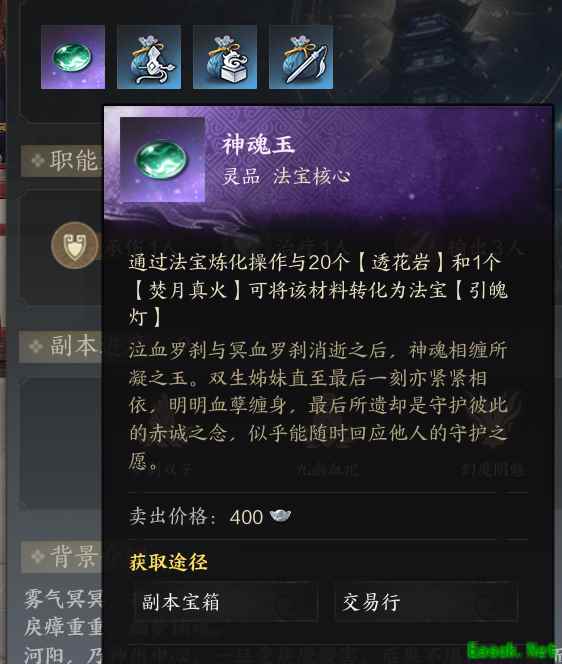Select the 背景 section header
Image resolution: width=562 pixels, height=664 pixels.
(x=62, y=556)
